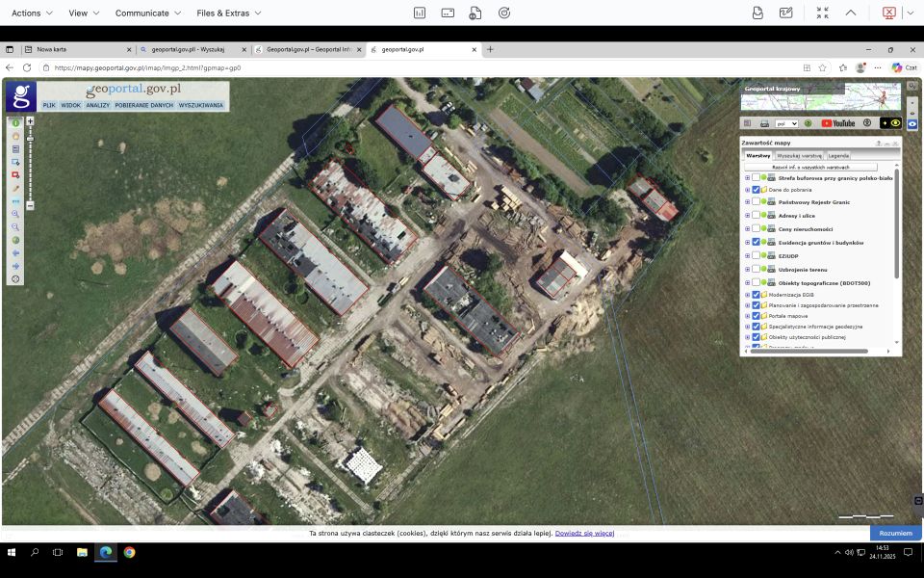Go to next map view arrow
Screen dimensions: 924x578
point(15,266)
